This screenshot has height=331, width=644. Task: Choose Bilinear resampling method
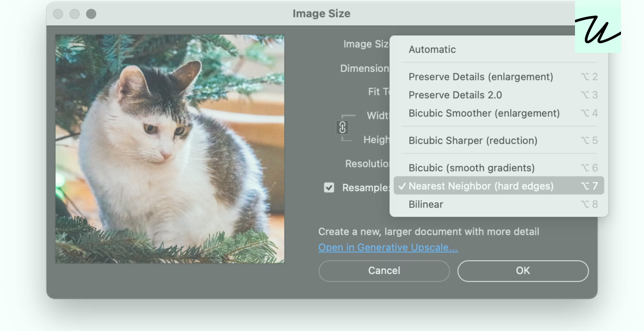tap(499, 205)
